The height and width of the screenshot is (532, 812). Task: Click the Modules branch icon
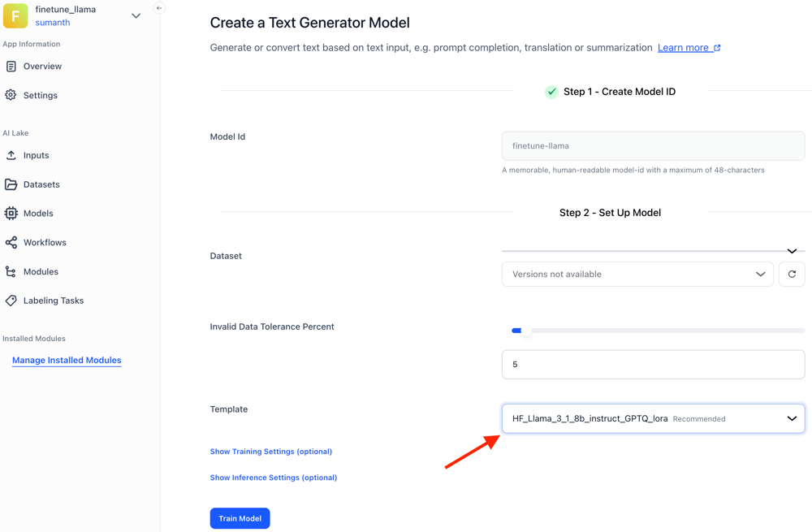(x=11, y=272)
